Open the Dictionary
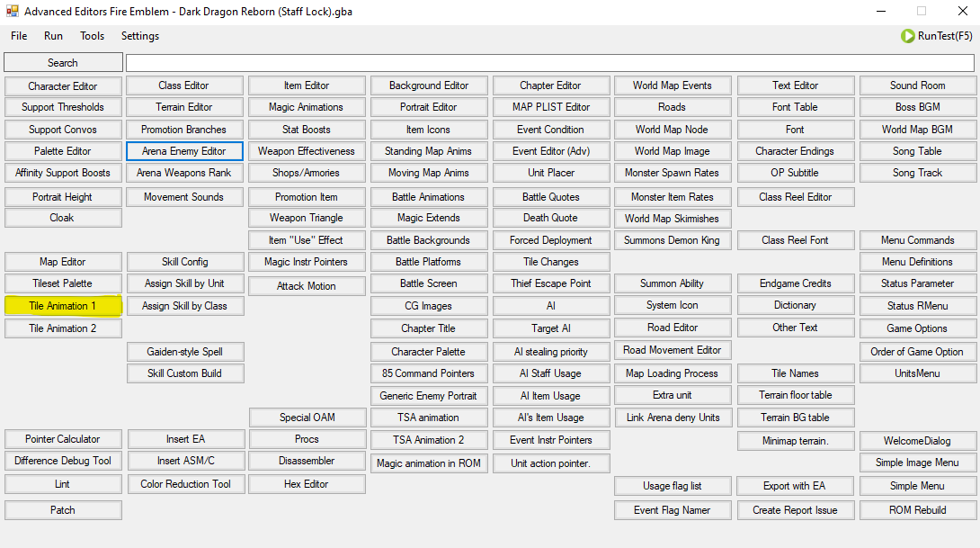Image resolution: width=980 pixels, height=548 pixels. coord(795,305)
